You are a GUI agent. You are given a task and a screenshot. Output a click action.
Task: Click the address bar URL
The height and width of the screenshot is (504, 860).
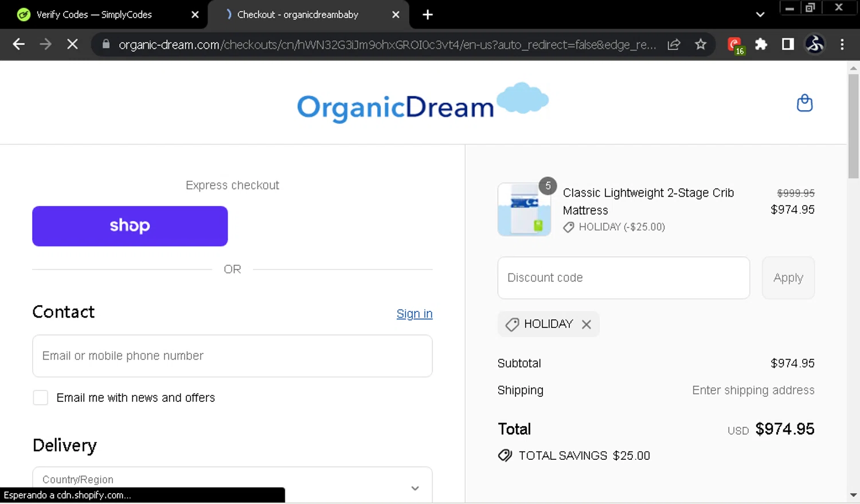[387, 45]
